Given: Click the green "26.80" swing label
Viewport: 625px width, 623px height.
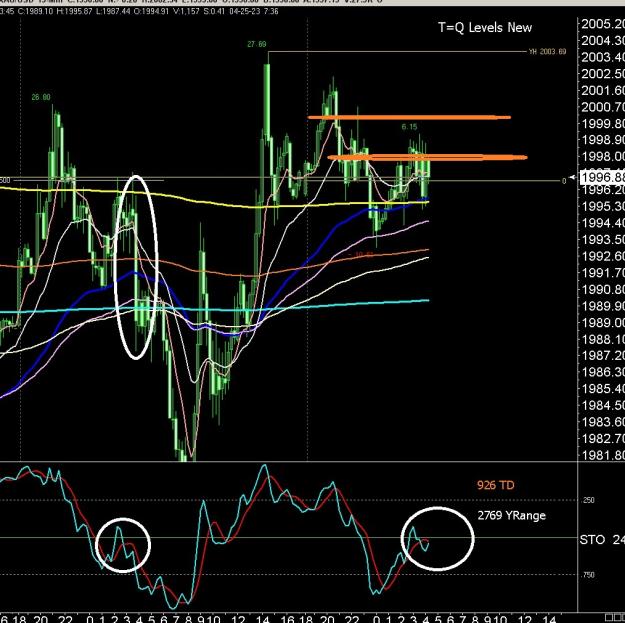Looking at the screenshot, I should pos(41,97).
